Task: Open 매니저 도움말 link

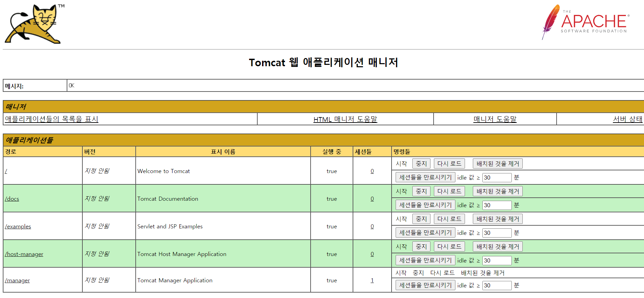Action: (x=495, y=119)
